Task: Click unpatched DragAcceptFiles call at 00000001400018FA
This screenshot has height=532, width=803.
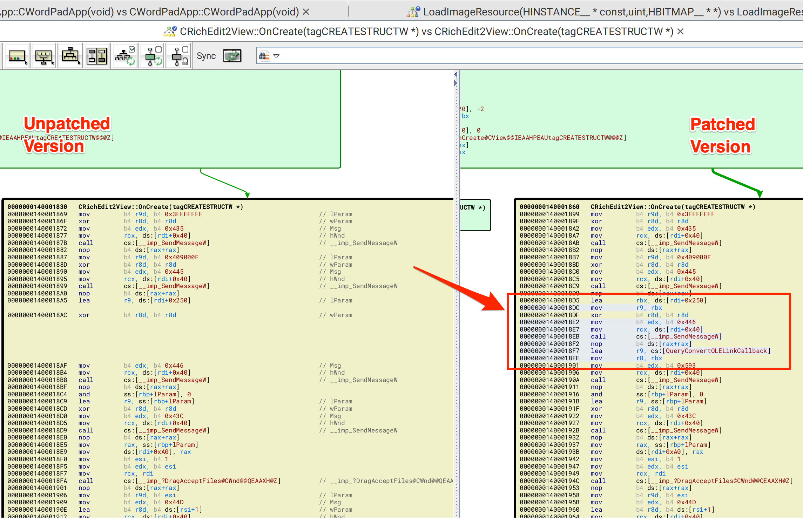Action: pyautogui.click(x=144, y=481)
